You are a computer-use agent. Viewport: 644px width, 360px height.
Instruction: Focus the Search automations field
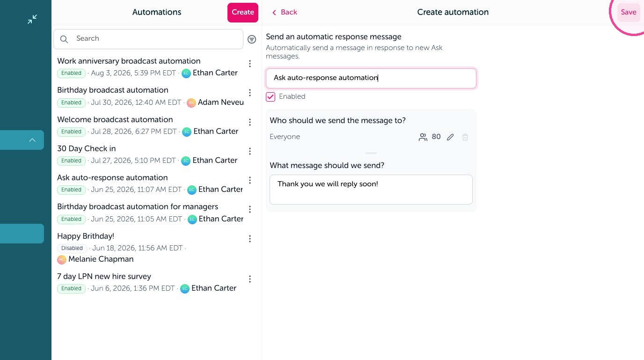[x=148, y=39]
